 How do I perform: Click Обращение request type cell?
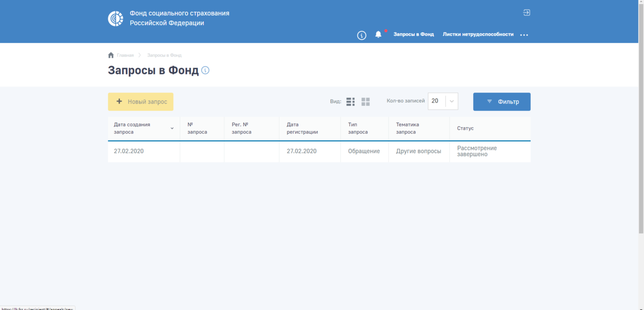click(x=364, y=152)
